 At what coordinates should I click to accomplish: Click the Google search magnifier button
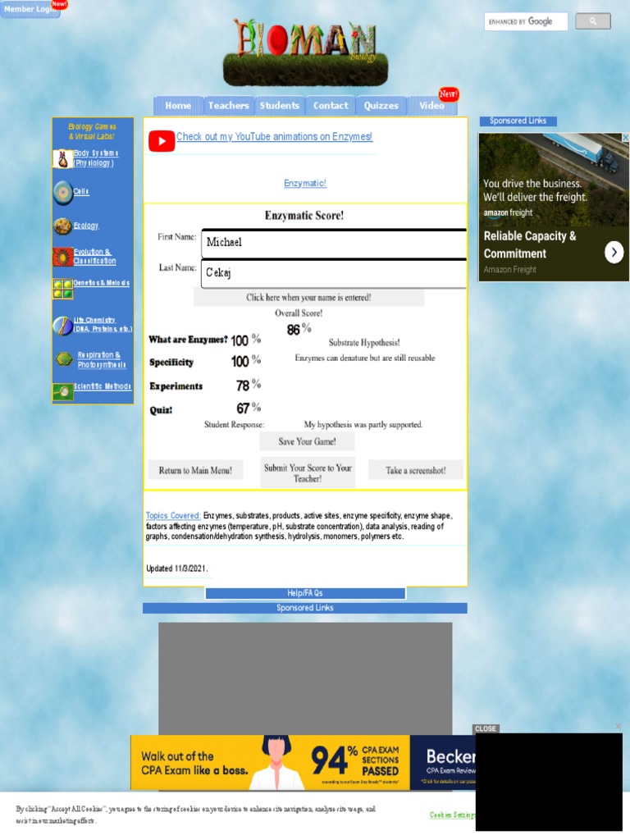(x=592, y=21)
